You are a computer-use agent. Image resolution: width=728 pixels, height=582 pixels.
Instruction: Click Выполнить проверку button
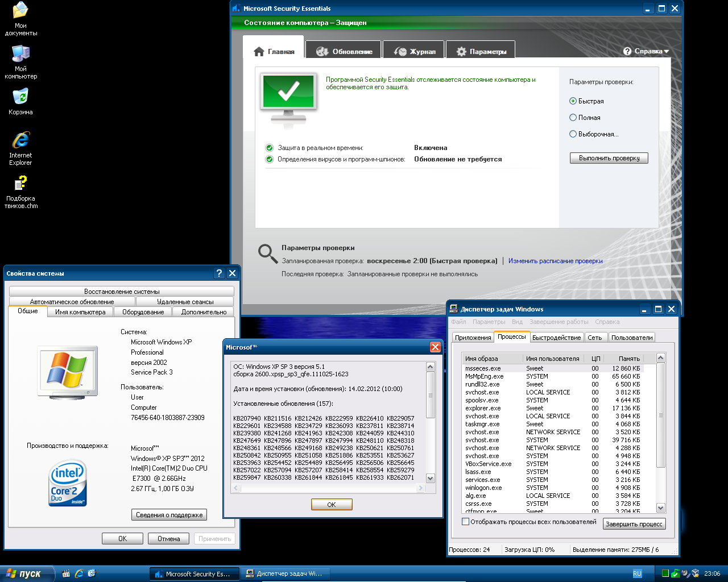click(609, 158)
